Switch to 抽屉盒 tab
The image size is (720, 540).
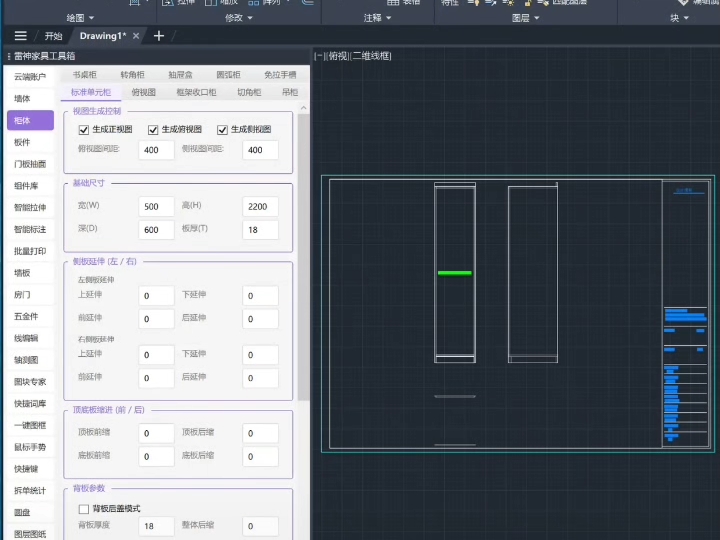(180, 75)
